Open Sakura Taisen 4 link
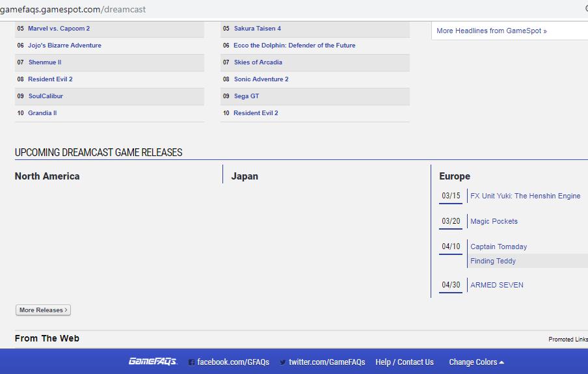 tap(258, 29)
